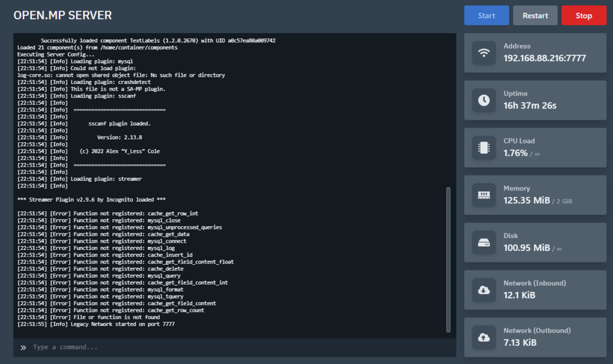The image size is (613, 364).
Task: Click the chip icon beside CPU Load
Action: point(484,148)
